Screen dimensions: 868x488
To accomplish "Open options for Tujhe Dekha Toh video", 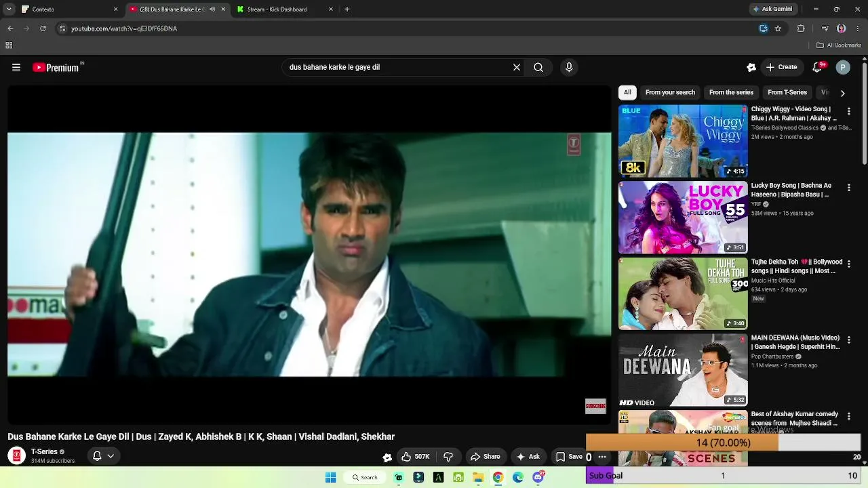I will tap(848, 264).
